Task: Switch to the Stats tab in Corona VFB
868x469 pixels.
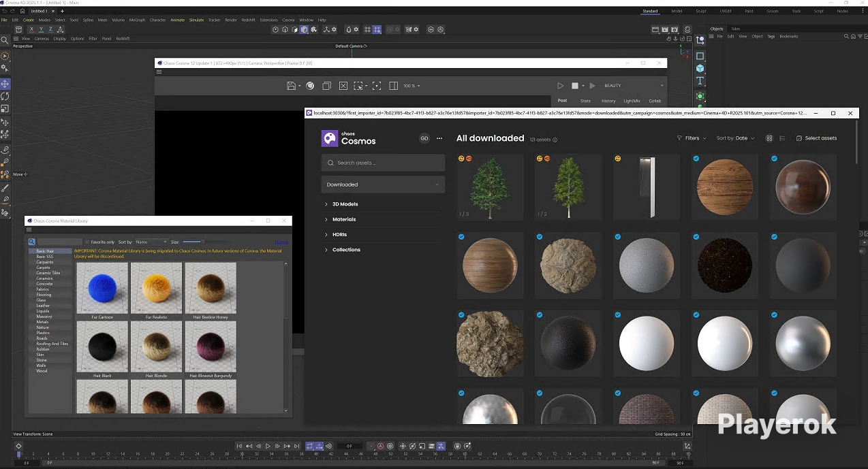Action: point(585,101)
